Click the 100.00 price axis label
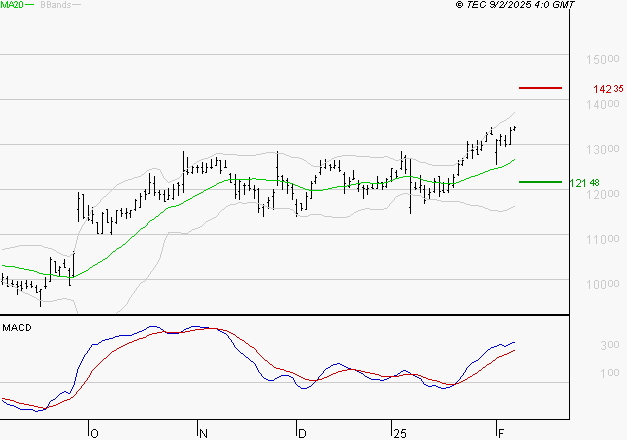The height and width of the screenshot is (440, 627). 603,285
